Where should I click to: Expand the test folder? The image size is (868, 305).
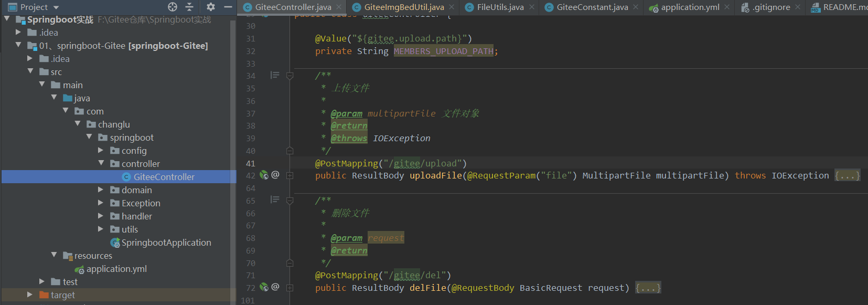click(x=42, y=281)
